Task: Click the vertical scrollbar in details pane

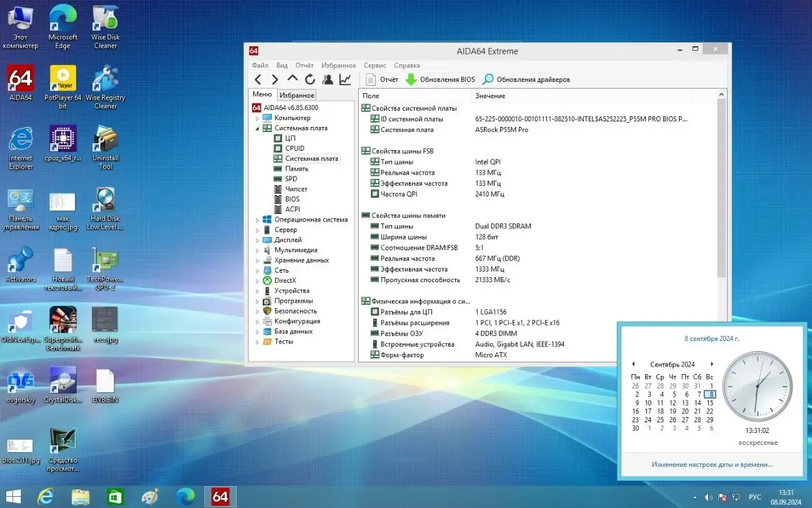Action: [721, 188]
